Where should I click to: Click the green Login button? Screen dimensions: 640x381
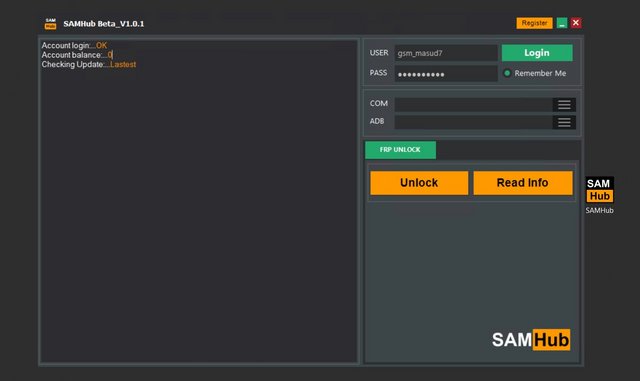[537, 53]
